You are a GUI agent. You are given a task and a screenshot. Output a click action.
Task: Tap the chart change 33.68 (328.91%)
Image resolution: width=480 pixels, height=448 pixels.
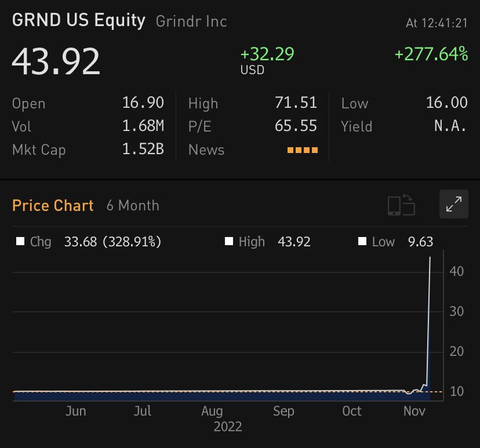tap(112, 242)
